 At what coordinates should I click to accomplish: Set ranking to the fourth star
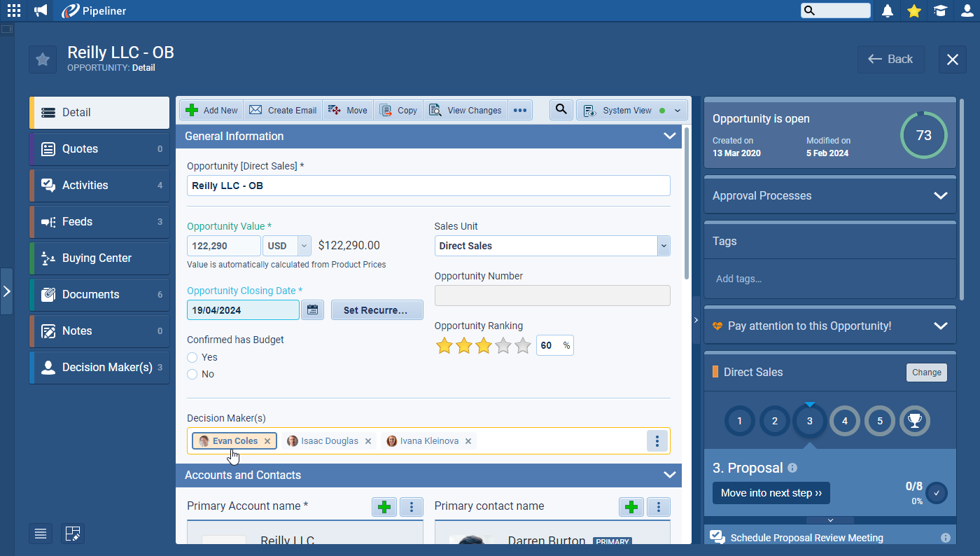(503, 346)
